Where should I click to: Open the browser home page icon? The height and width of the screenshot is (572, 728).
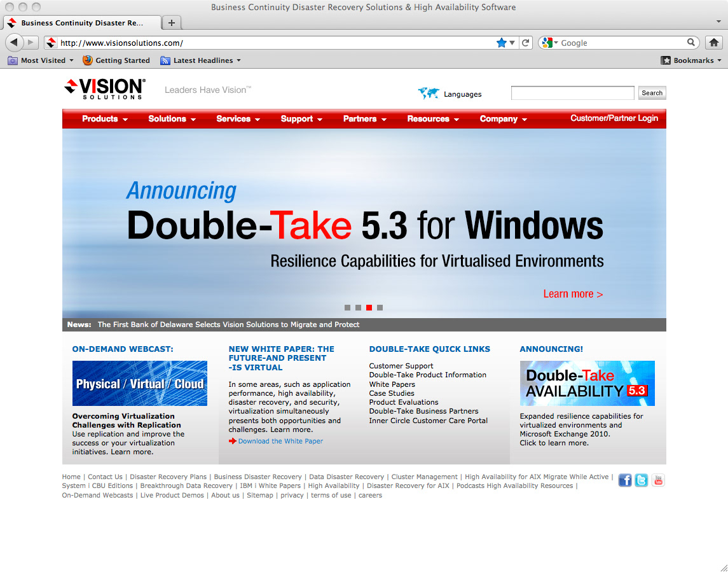pos(713,43)
